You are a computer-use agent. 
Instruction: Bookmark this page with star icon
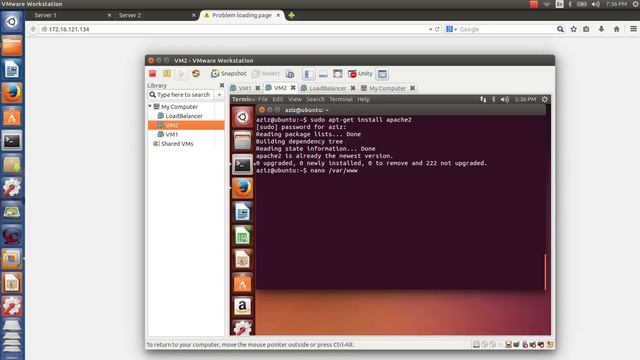[x=573, y=29]
